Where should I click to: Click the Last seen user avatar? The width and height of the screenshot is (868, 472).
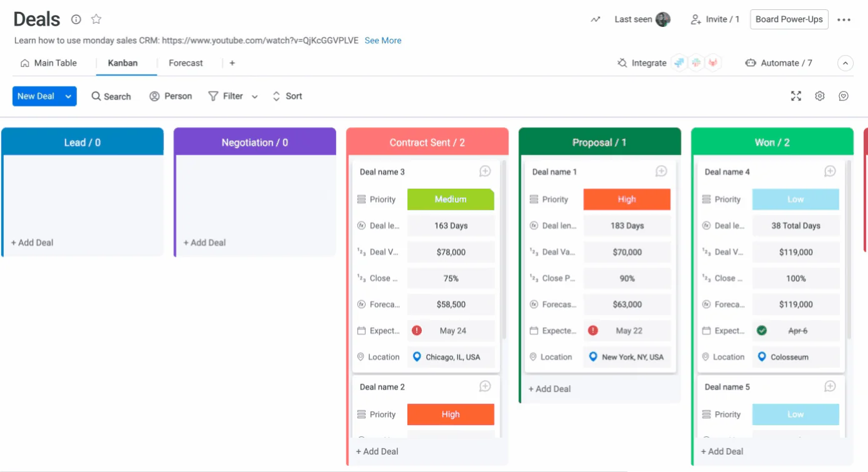point(663,19)
